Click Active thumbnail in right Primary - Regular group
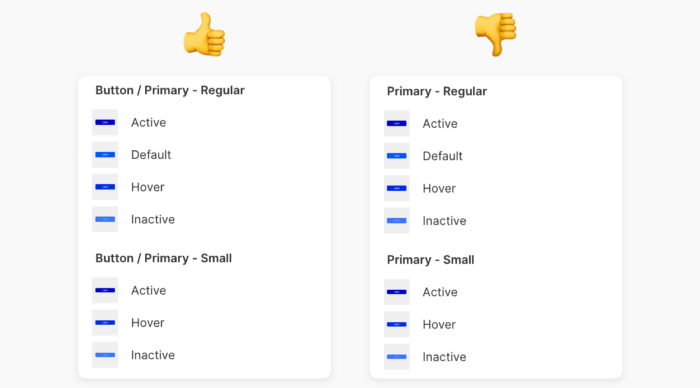The width and height of the screenshot is (700, 388). coord(396,124)
